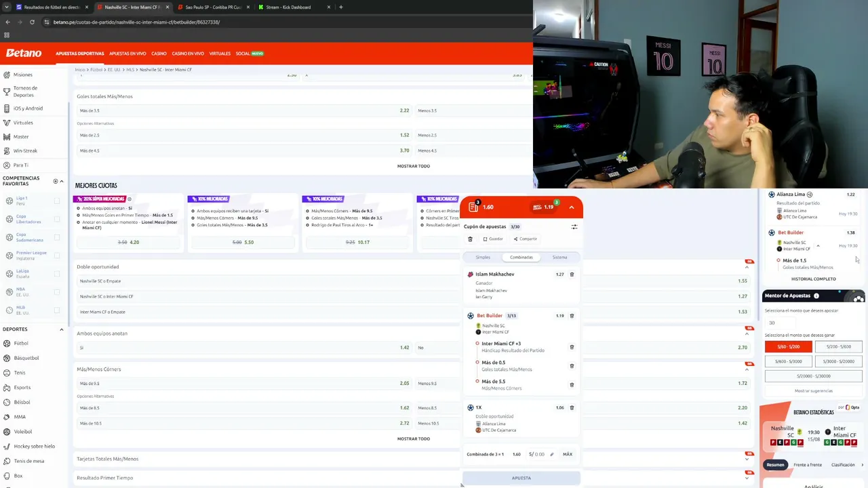Remove the Bet Builder bet via trash icon

click(x=572, y=316)
